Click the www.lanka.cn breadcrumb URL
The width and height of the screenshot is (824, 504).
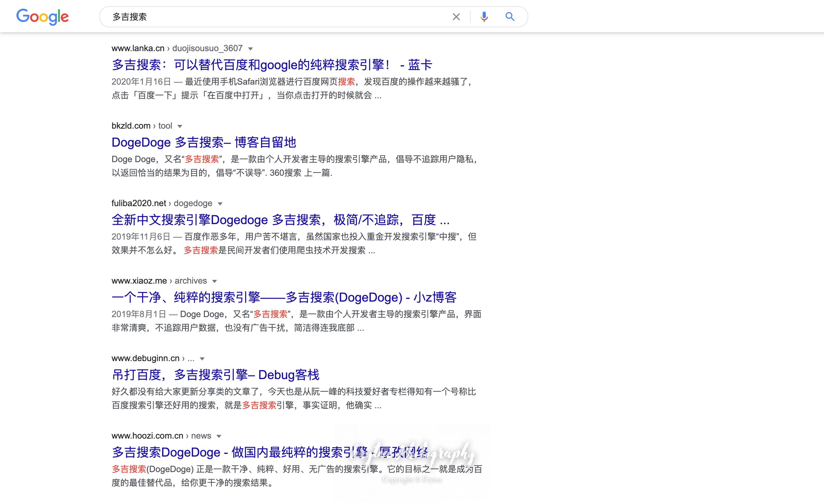(138, 48)
